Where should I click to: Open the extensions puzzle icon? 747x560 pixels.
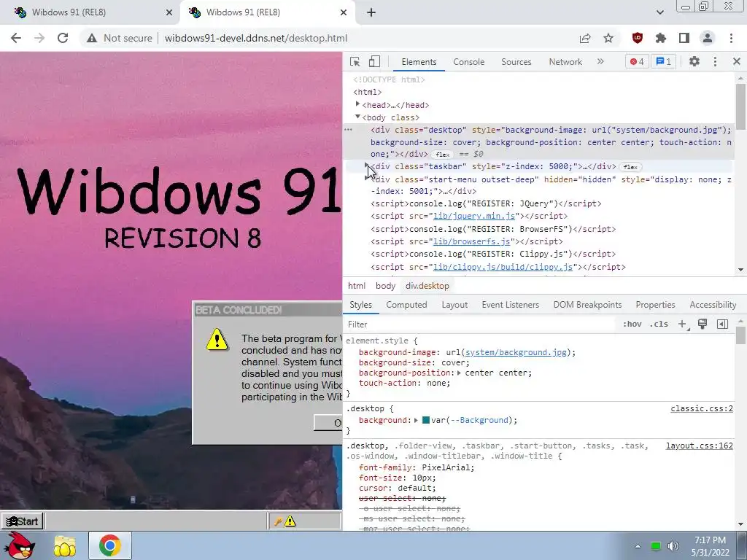661,38
